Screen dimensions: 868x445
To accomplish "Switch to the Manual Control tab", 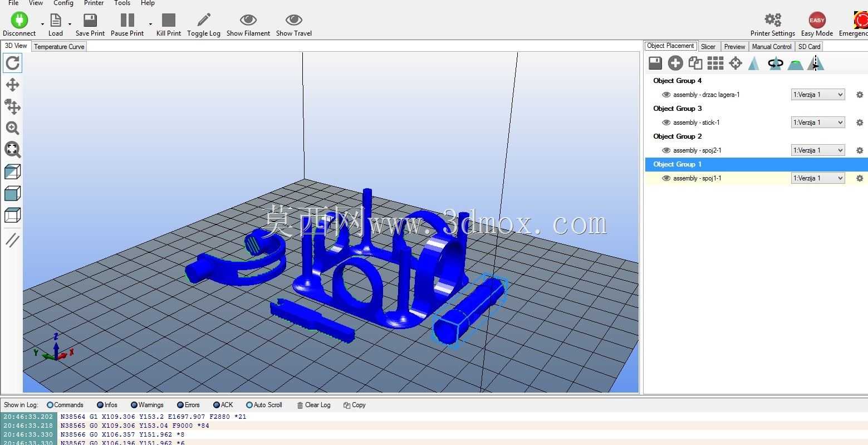I will [772, 47].
